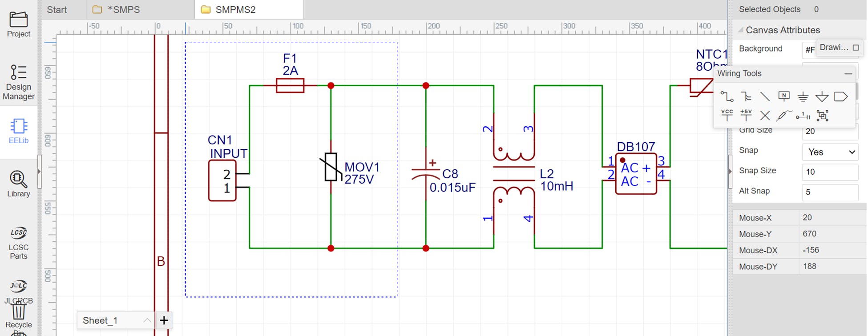
Task: Click the Mouse-DY value 188
Action: [809, 266]
